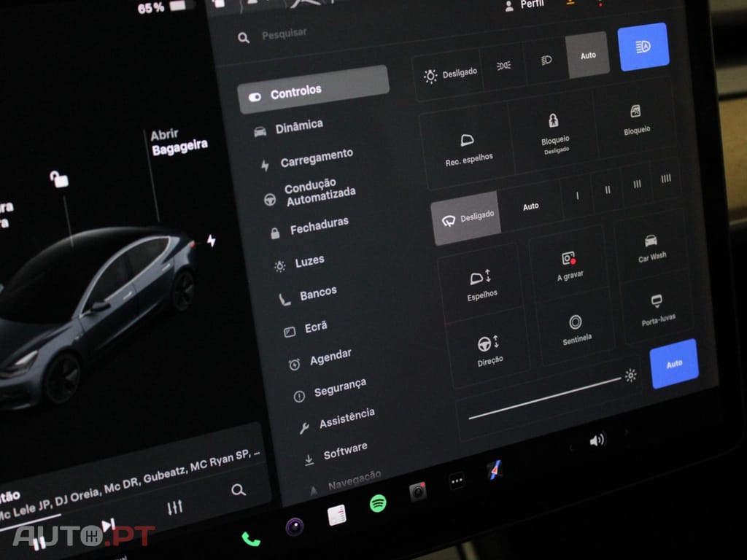This screenshot has width=747, height=560.
Task: Toggle auto high beam blue button
Action: tap(643, 47)
